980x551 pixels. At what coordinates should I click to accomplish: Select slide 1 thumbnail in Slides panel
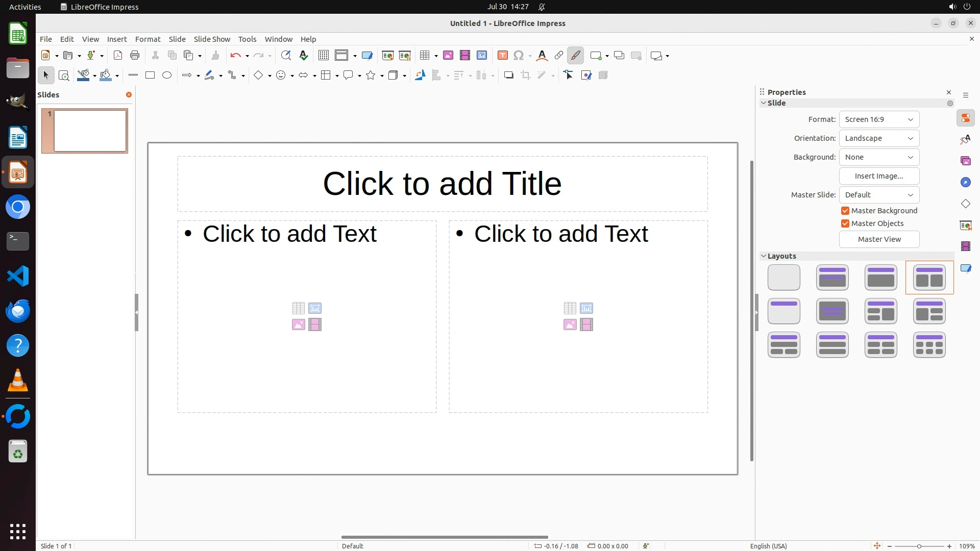click(90, 131)
